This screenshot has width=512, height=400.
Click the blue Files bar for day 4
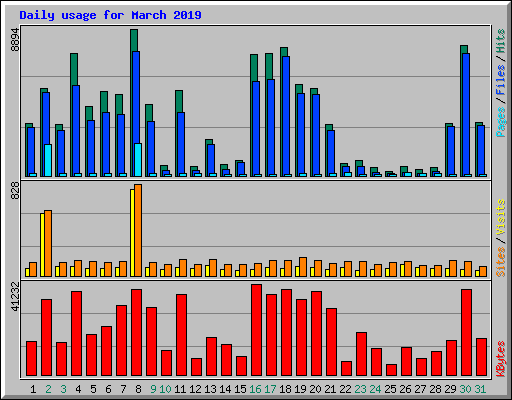click(76, 131)
